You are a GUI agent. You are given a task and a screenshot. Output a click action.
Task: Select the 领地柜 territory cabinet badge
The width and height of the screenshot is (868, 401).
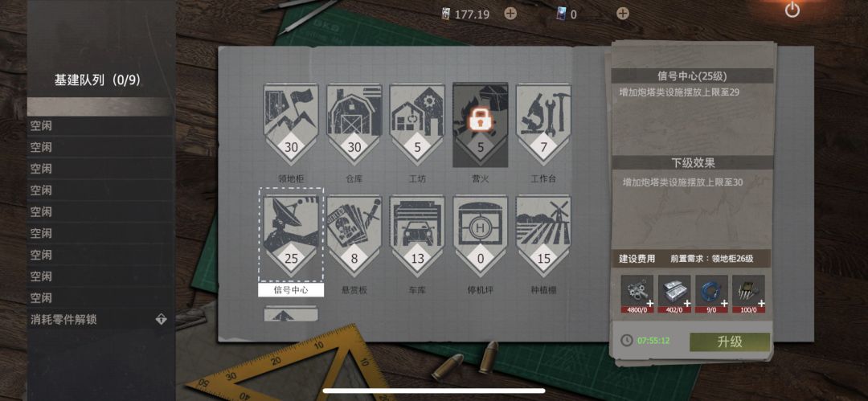pos(291,125)
